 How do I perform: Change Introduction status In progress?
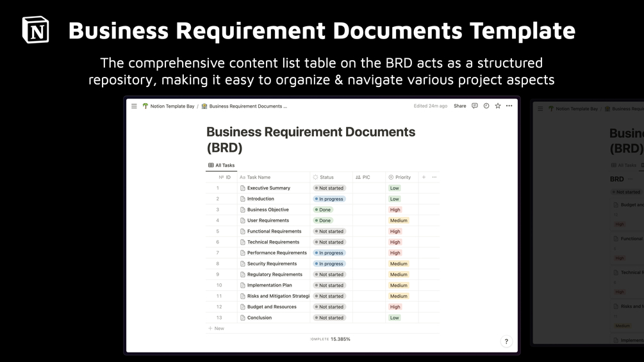point(329,199)
